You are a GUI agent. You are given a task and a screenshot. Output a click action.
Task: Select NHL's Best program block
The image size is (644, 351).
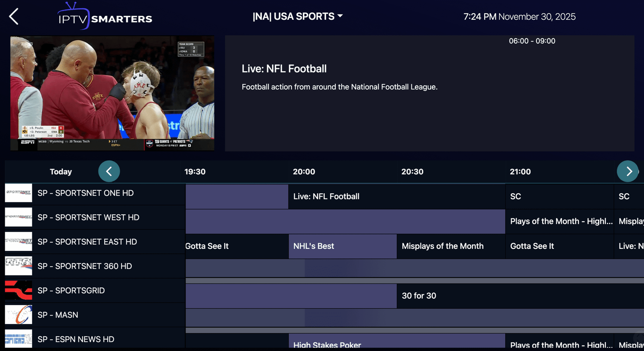(x=342, y=246)
